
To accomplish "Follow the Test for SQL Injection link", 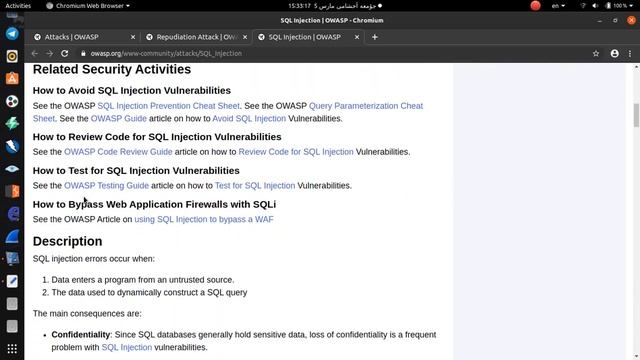I will coord(255,186).
